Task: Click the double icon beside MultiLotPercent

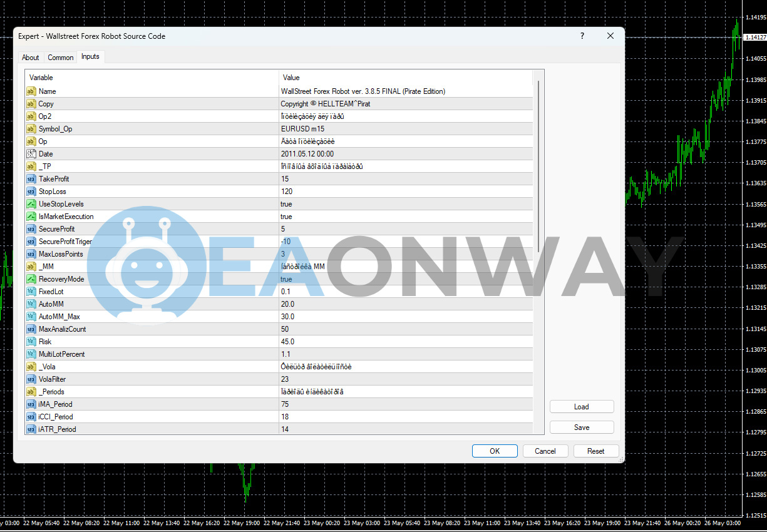Action: tap(31, 354)
